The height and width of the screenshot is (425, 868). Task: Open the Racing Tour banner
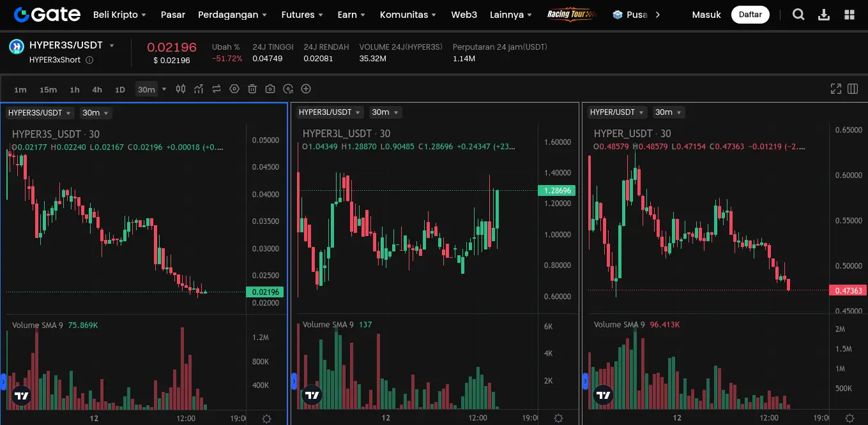tap(570, 14)
